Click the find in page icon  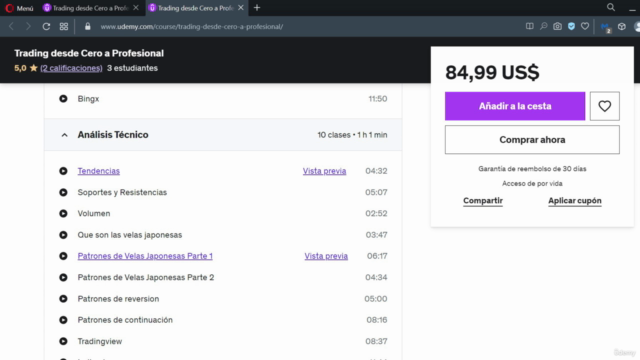click(x=543, y=26)
